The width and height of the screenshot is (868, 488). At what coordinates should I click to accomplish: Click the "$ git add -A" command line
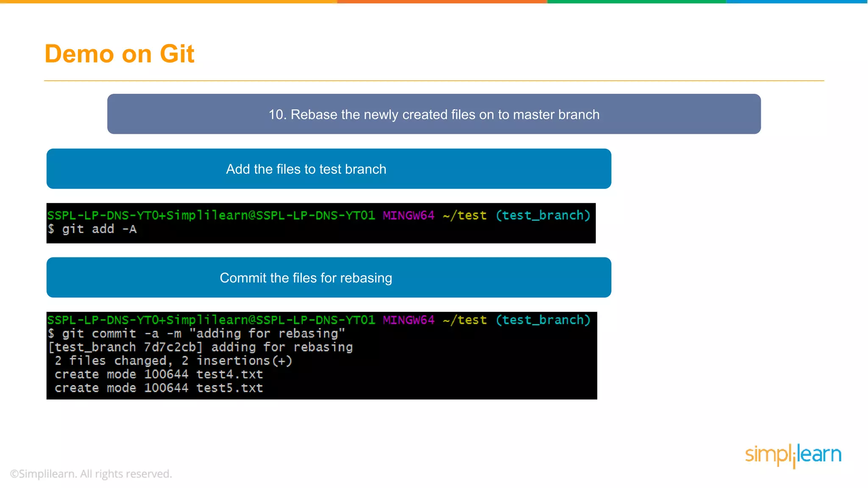coord(92,229)
